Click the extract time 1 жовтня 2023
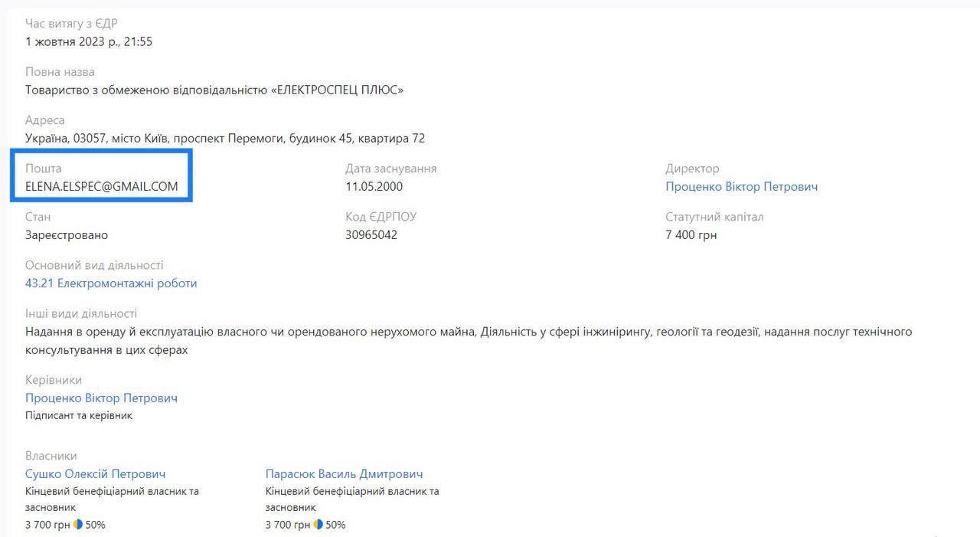Viewport: 980px width, 537px height. point(89,42)
